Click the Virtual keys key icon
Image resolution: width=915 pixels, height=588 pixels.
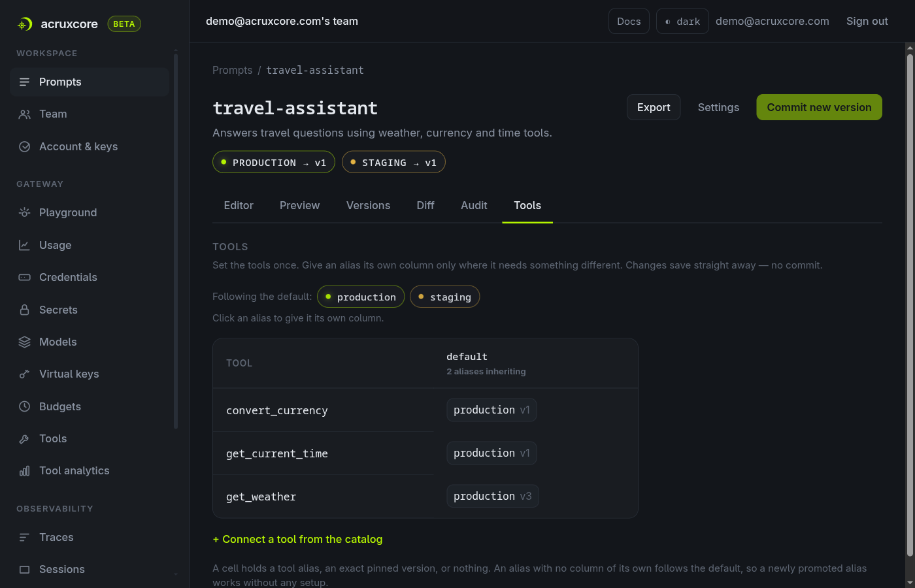point(24,374)
